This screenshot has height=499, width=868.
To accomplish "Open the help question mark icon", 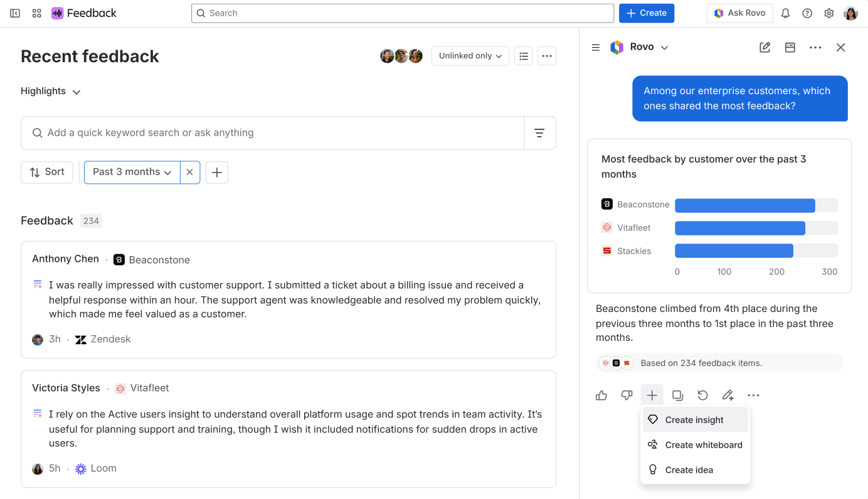I will 807,13.
